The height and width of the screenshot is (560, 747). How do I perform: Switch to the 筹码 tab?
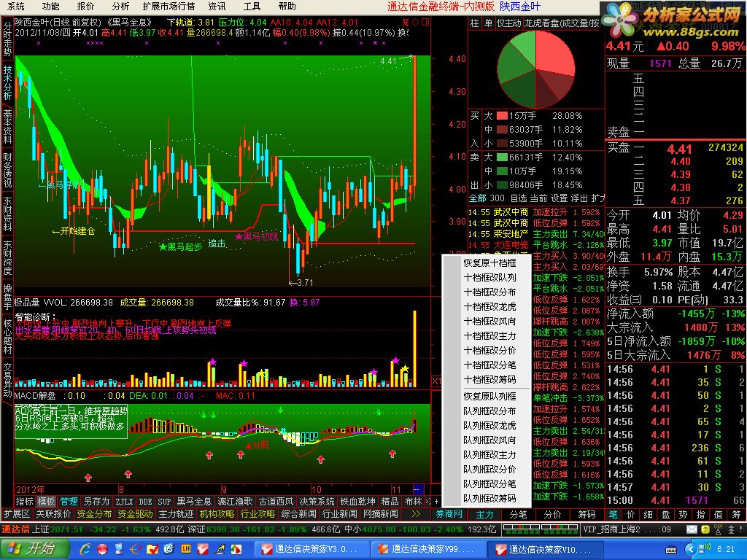point(587,514)
